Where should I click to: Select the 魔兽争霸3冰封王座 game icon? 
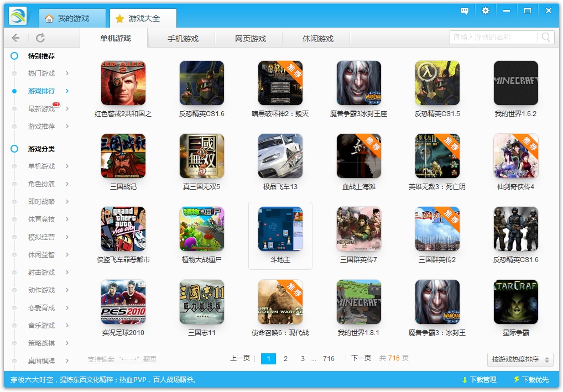pos(359,83)
